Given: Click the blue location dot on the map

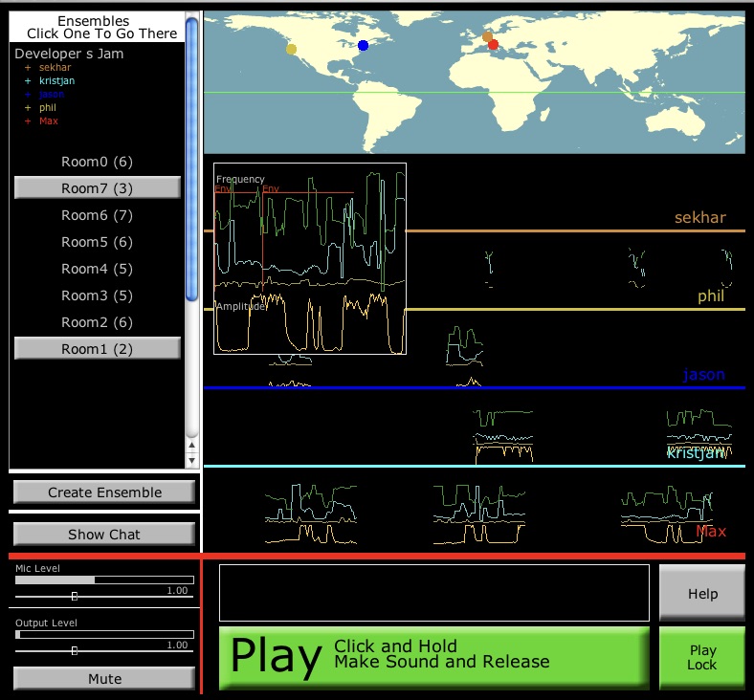Looking at the screenshot, I should 364,45.
